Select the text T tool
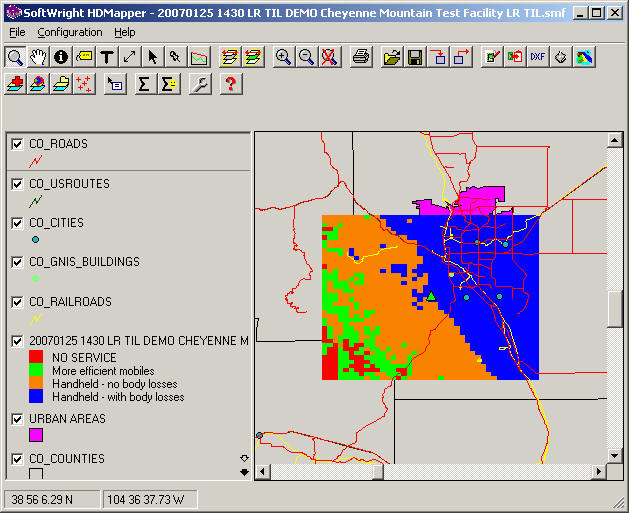This screenshot has width=629, height=513. [x=107, y=57]
